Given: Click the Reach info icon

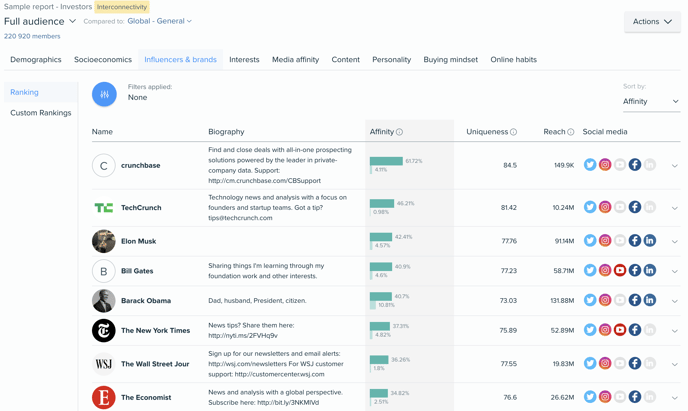Looking at the screenshot, I should coord(570,132).
